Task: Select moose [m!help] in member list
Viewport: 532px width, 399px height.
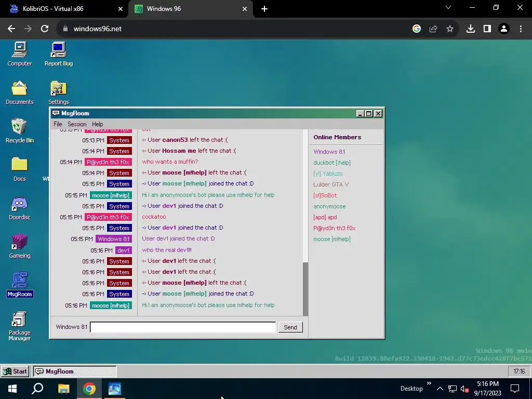Action: [332, 239]
